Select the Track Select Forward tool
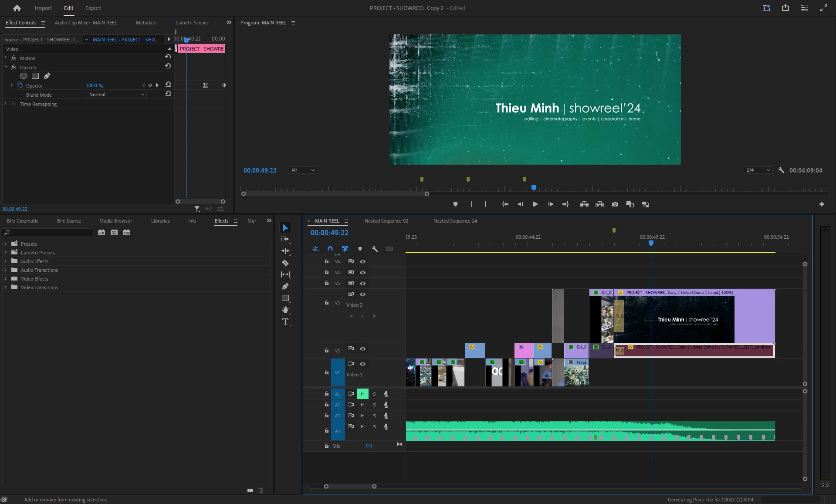Viewport: 836px width, 504px height. click(285, 239)
